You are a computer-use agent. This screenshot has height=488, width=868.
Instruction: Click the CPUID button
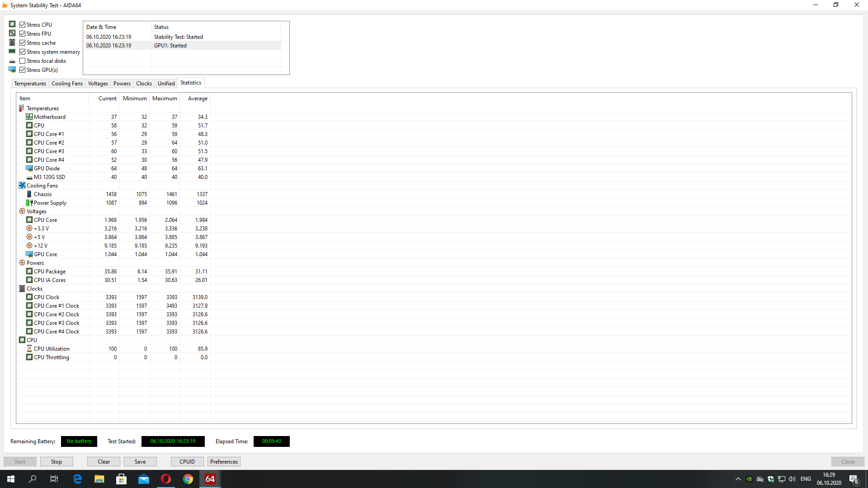tap(187, 461)
